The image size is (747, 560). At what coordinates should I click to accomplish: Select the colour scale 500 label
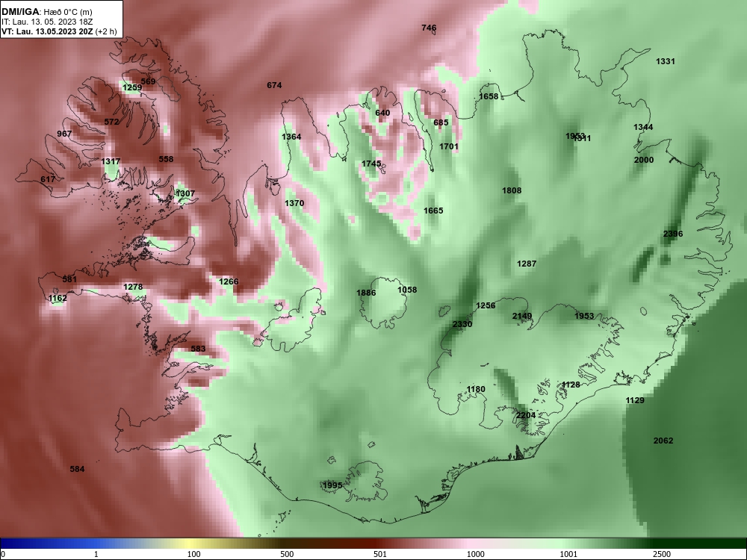coord(287,554)
